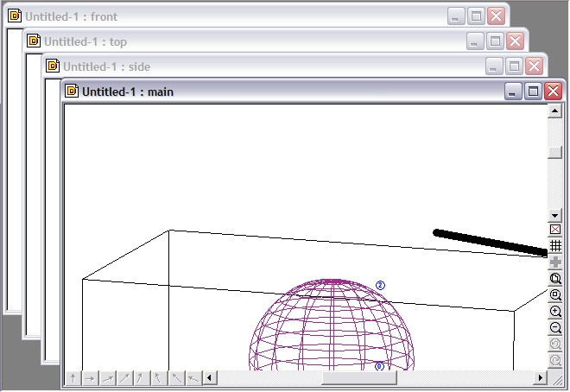Viewport: 570px width, 392px height.
Task: Toggle the grid display icon
Action: point(555,246)
